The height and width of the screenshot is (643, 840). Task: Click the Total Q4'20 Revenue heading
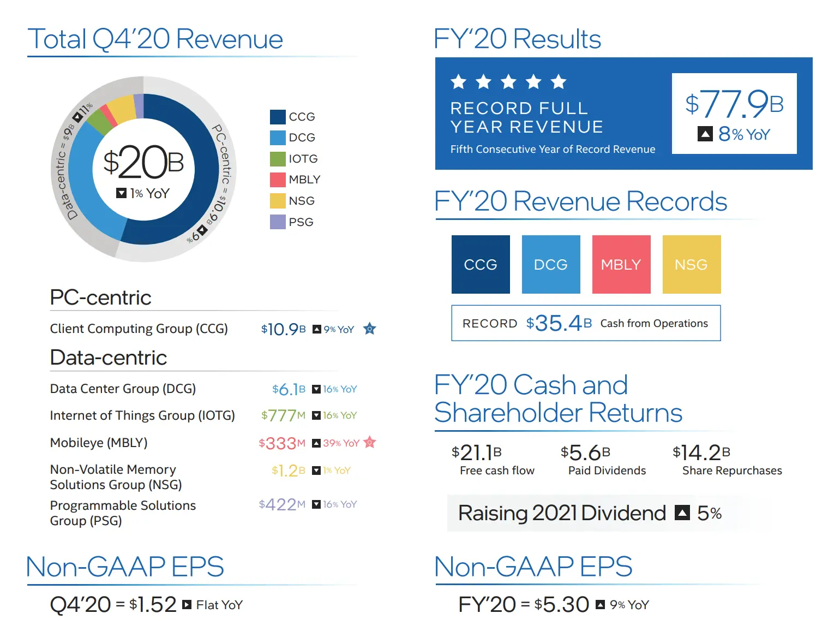click(155, 39)
